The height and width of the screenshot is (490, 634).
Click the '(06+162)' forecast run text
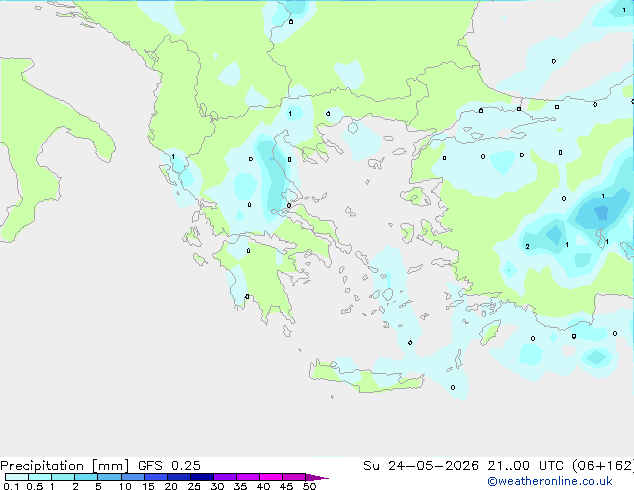click(x=603, y=466)
